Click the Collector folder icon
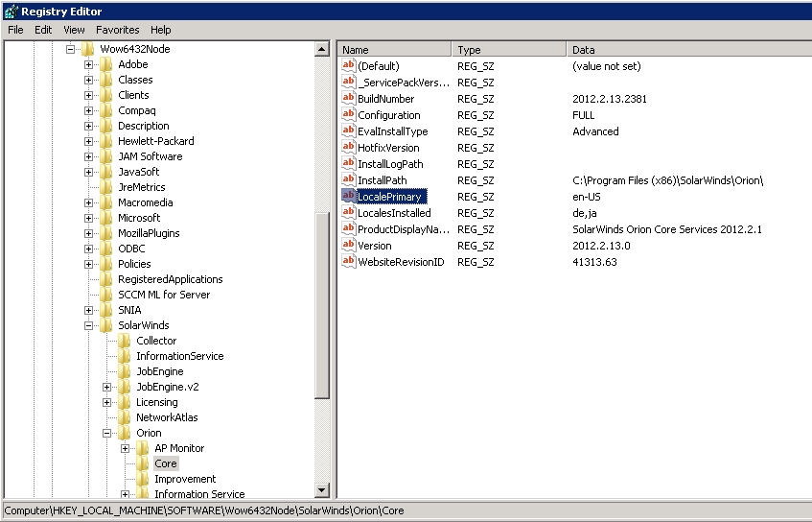The width and height of the screenshot is (812, 522). point(124,341)
